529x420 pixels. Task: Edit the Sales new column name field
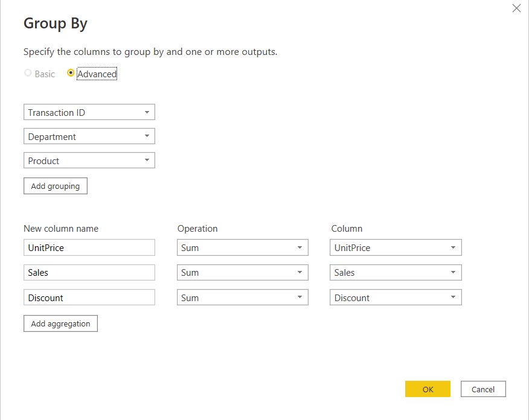(89, 272)
